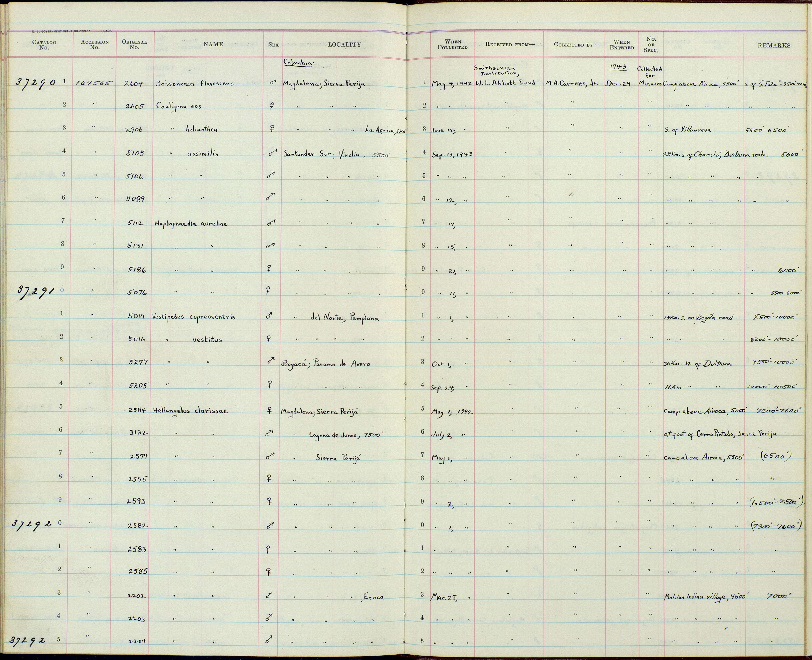
Task: Click '14 Km. s. on Bogotá road' remark
Action: pyautogui.click(x=698, y=318)
